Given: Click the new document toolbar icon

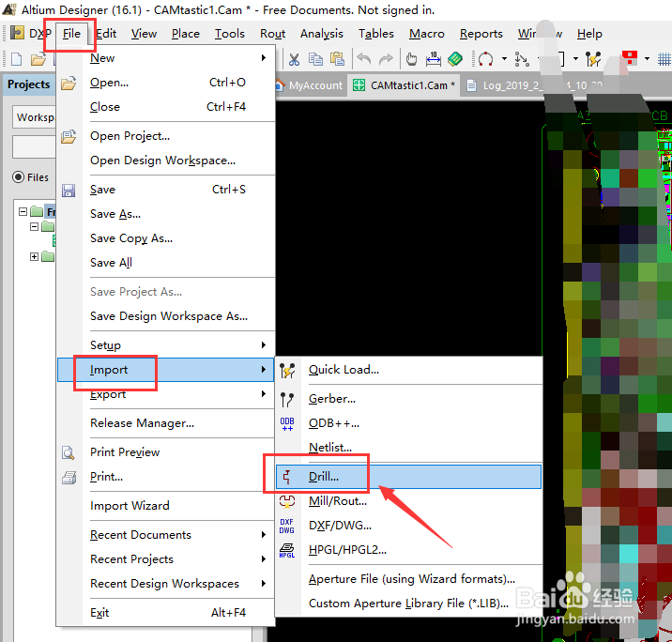Looking at the screenshot, I should pos(16,59).
